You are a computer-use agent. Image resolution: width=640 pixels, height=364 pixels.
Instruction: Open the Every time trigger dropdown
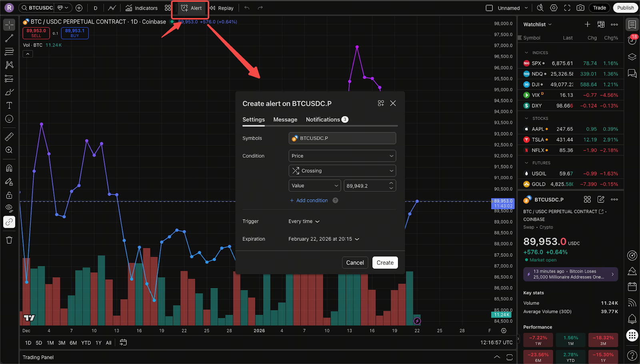pyautogui.click(x=304, y=222)
